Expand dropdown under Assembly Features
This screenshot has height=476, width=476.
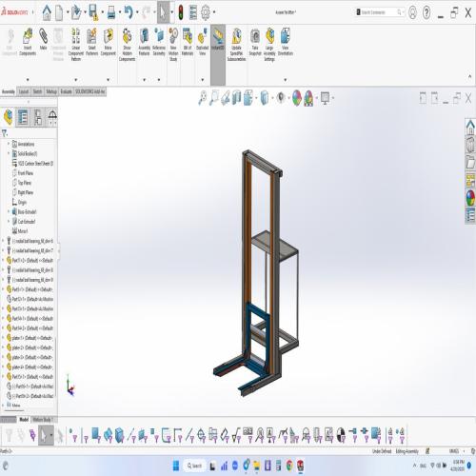coord(145,80)
